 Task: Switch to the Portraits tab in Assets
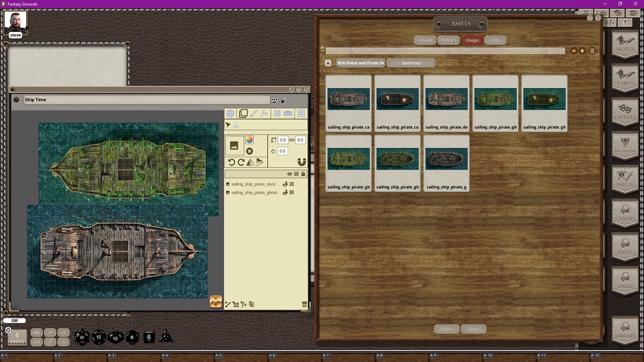point(448,40)
